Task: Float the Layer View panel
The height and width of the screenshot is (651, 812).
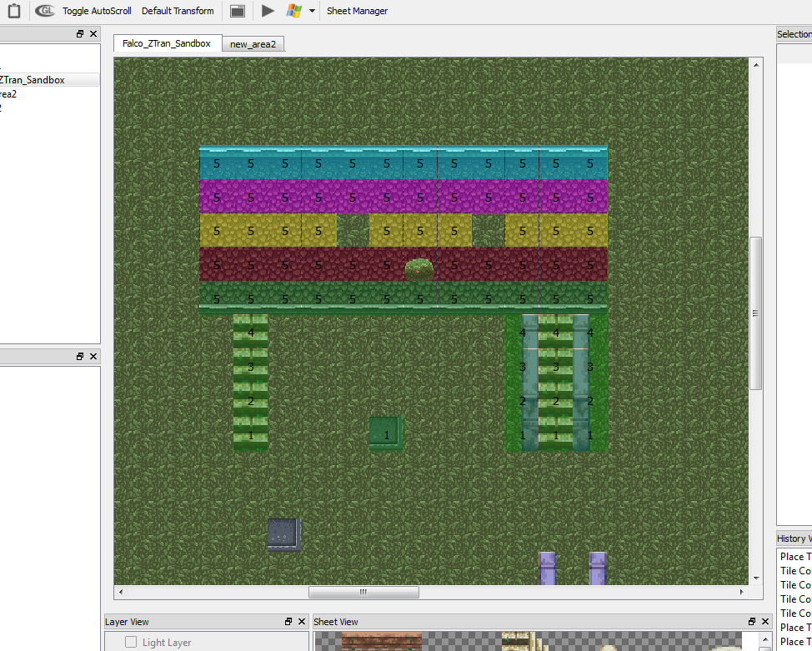Action: pyautogui.click(x=288, y=622)
